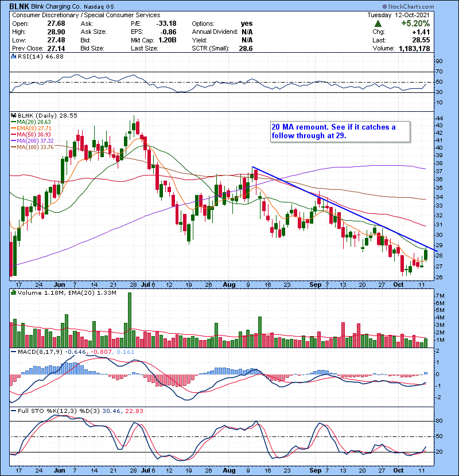The image size is (459, 476).
Task: Click the Volume 1.18M, EMA(20) 1.33M label
Action: (x=67, y=292)
